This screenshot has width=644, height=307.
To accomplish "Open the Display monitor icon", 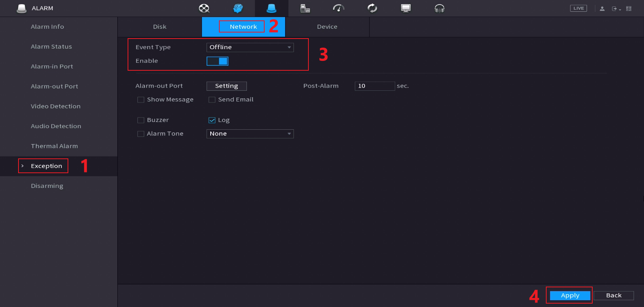I will [x=406, y=8].
